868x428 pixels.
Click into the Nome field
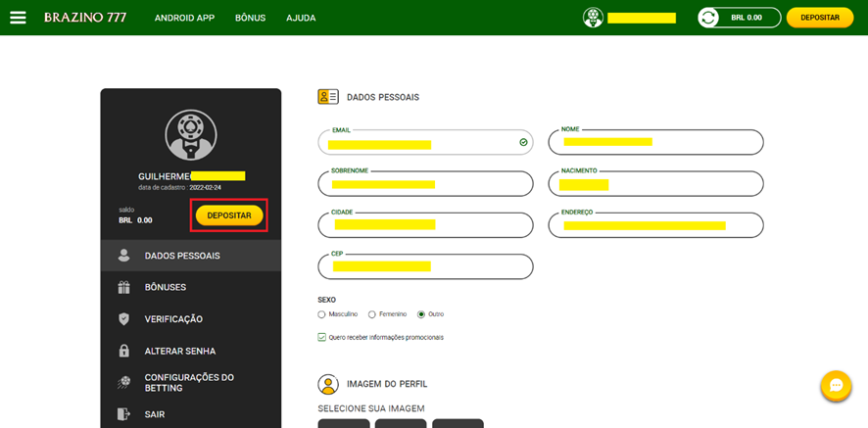click(656, 142)
